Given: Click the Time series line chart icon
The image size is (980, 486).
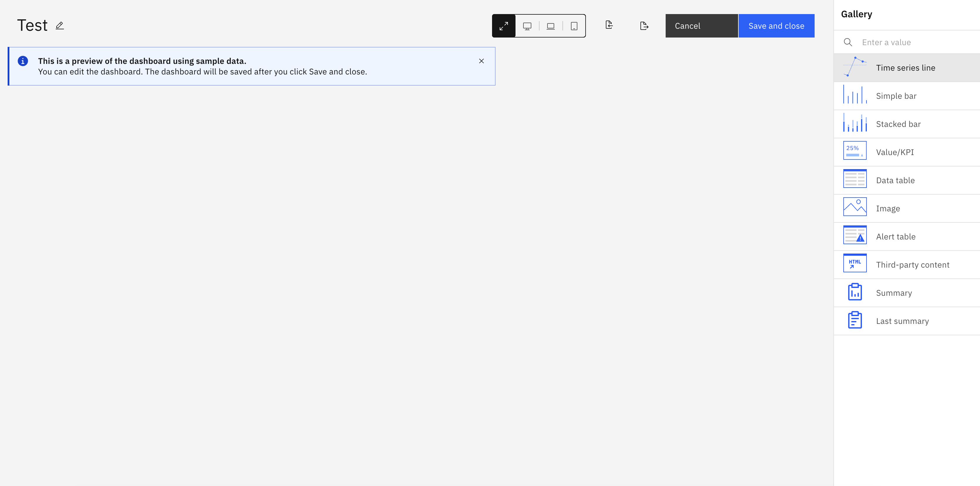Looking at the screenshot, I should [855, 67].
